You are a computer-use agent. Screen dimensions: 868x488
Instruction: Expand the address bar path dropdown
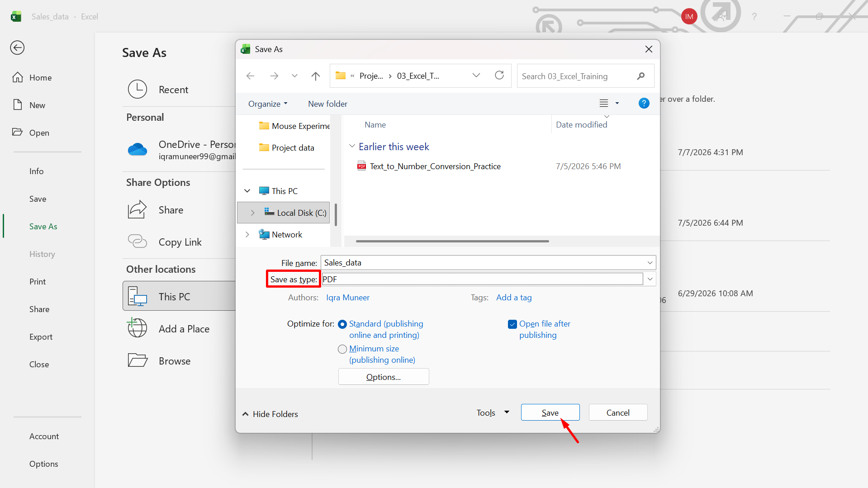[476, 76]
